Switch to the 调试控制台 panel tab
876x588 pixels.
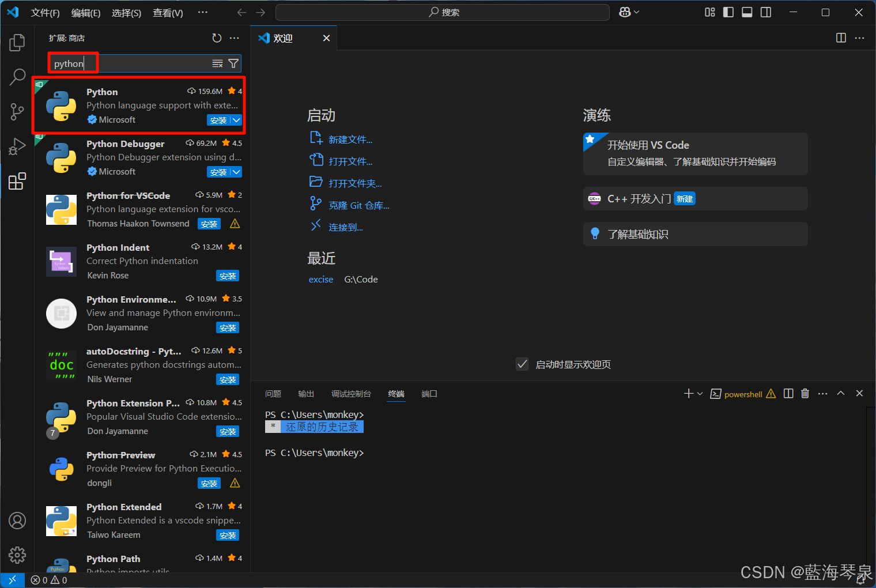[x=351, y=394]
